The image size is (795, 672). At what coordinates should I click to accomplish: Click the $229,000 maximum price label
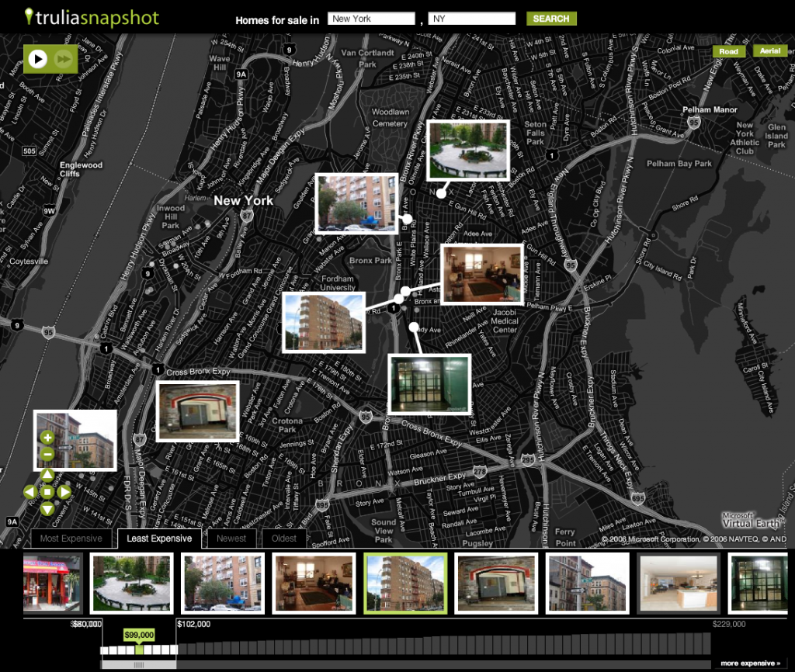pyautogui.click(x=728, y=624)
